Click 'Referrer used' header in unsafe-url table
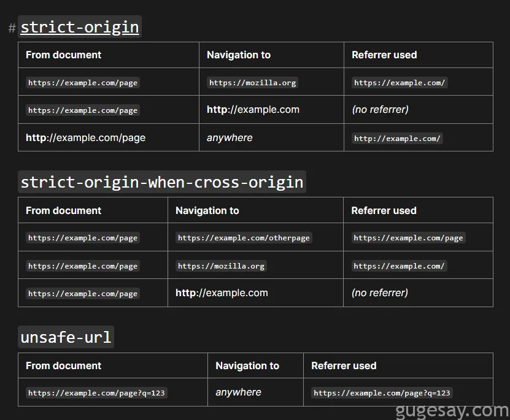510x420 pixels. tap(344, 365)
